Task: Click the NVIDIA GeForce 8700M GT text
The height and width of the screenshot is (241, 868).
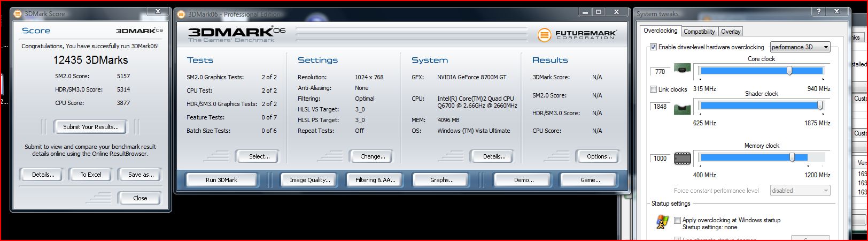Action: (x=472, y=78)
